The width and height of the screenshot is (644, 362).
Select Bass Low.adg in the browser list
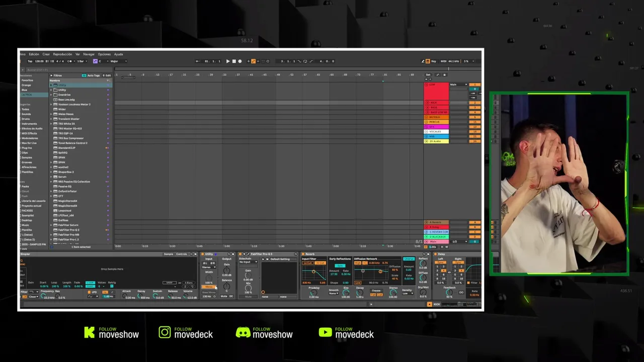[x=66, y=100]
